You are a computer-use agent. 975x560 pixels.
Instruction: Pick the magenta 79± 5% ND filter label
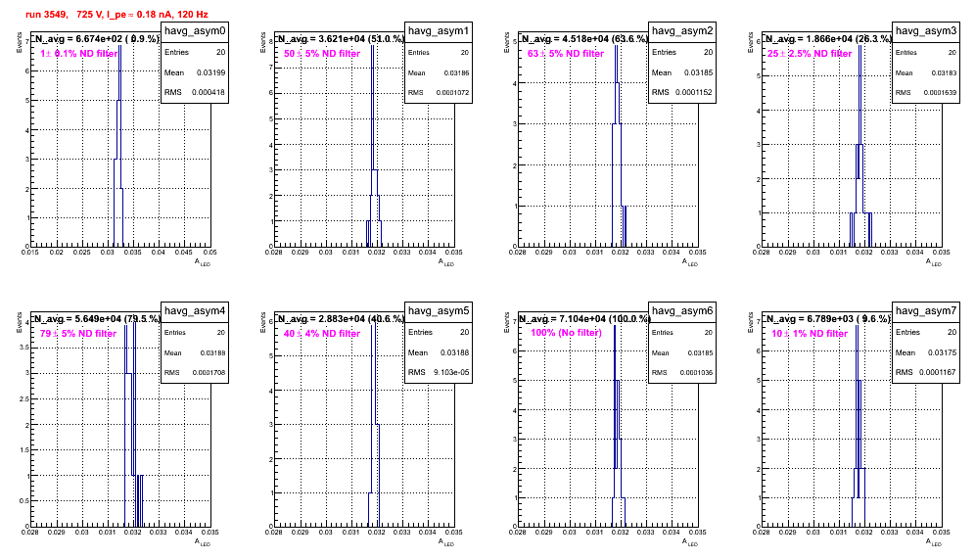tap(78, 334)
